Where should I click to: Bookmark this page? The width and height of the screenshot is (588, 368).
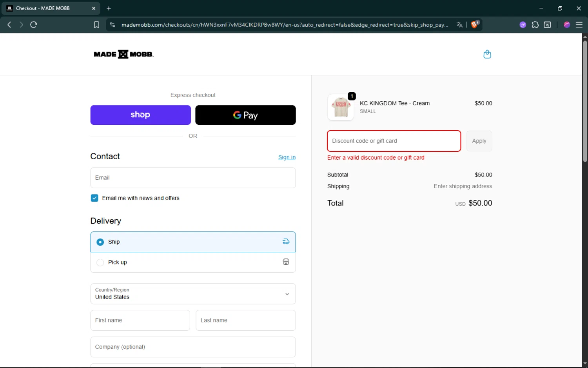click(96, 25)
